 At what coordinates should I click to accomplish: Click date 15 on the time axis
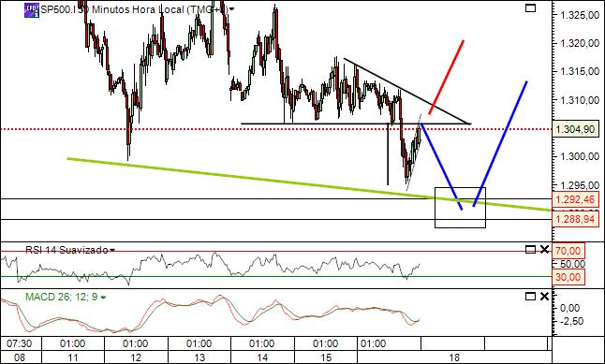(x=326, y=357)
